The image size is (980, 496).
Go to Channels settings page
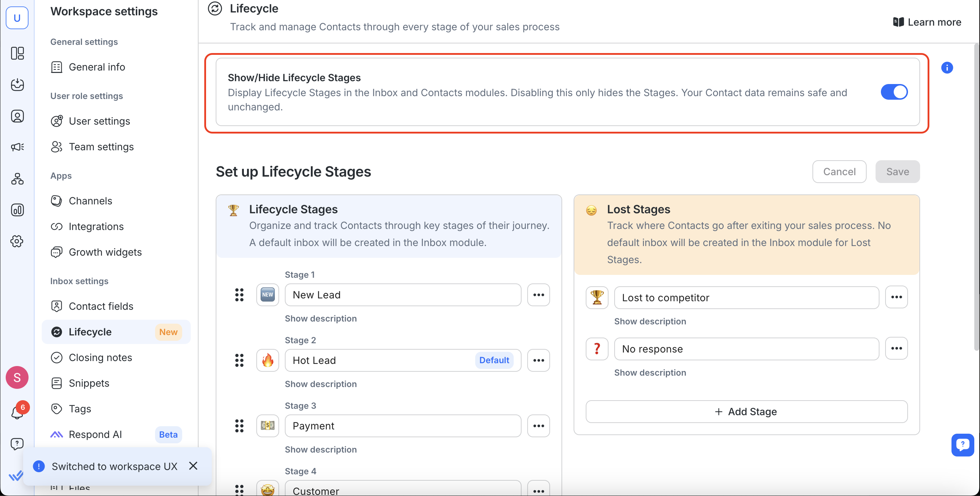(90, 201)
